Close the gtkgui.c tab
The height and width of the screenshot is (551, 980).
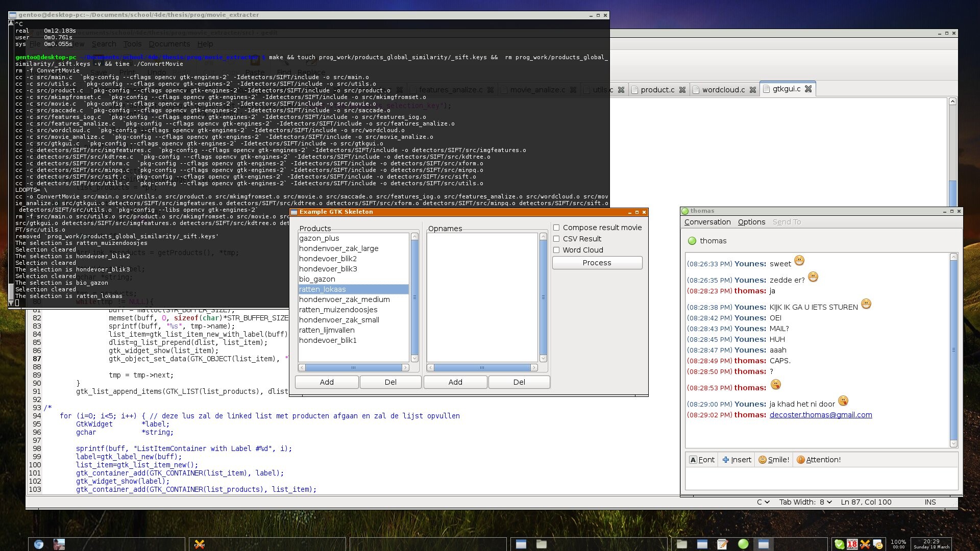[808, 89]
